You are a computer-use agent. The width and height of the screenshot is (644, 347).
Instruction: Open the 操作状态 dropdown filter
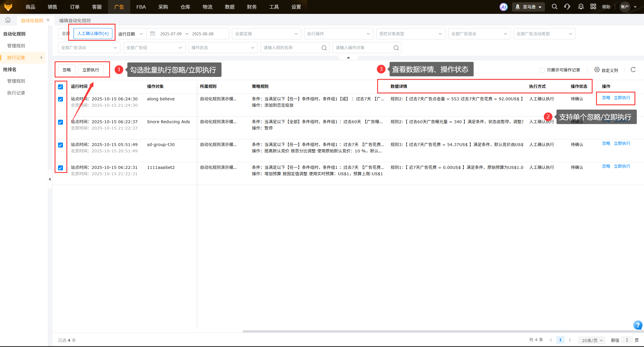222,48
